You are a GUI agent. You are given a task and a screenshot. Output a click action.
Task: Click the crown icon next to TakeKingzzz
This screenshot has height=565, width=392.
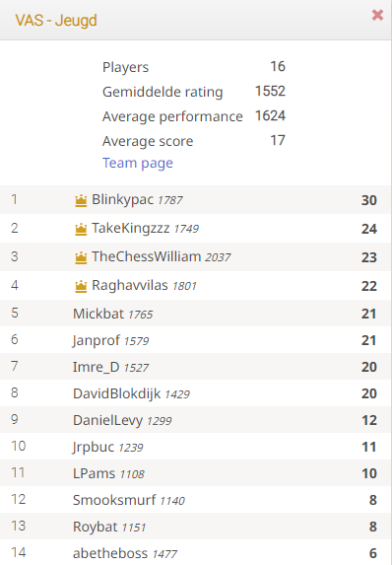(81, 229)
